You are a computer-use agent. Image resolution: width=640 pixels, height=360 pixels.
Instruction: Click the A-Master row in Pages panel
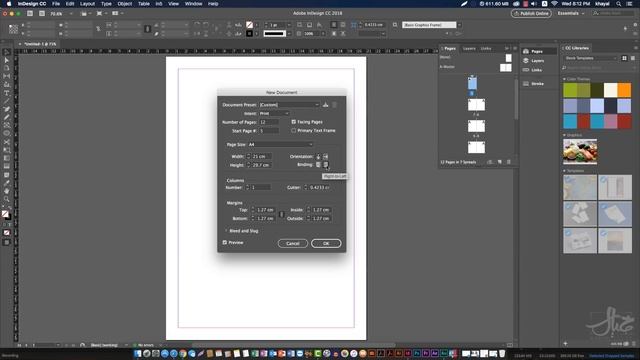476,67
